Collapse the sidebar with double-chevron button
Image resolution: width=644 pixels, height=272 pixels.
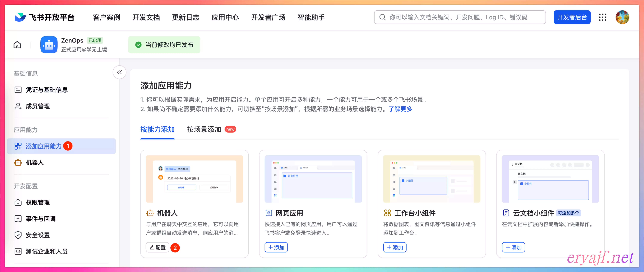119,72
